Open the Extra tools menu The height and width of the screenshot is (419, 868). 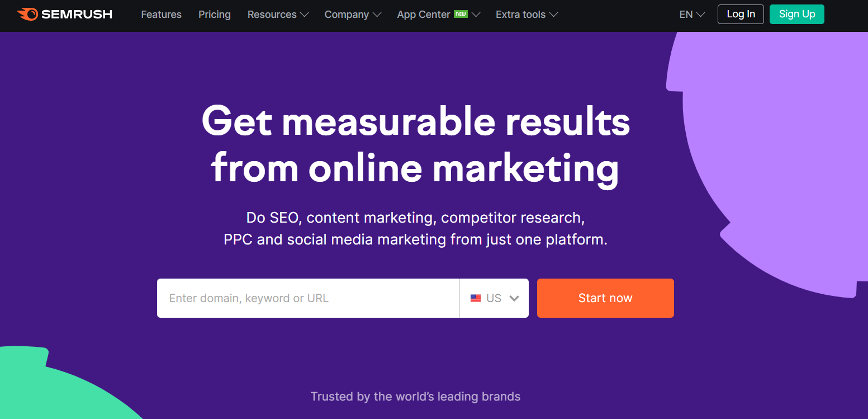pyautogui.click(x=527, y=15)
